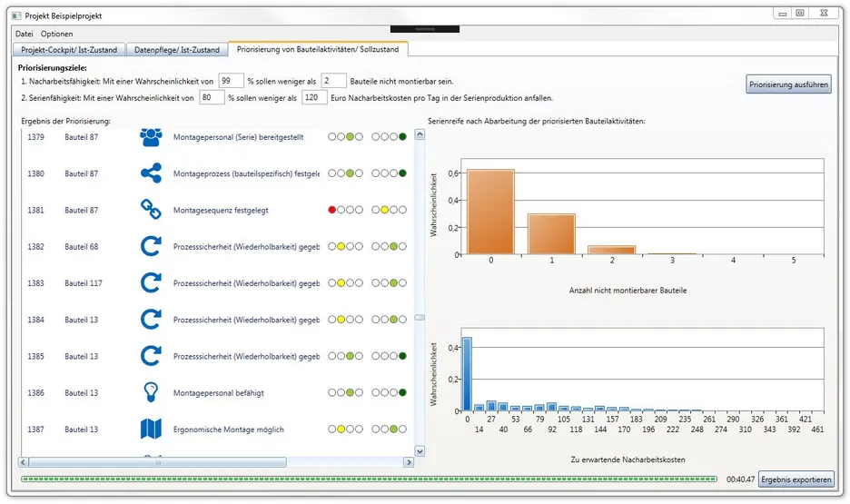Click the lightbulb icon for Montagepersonal befähigt

[x=150, y=392]
